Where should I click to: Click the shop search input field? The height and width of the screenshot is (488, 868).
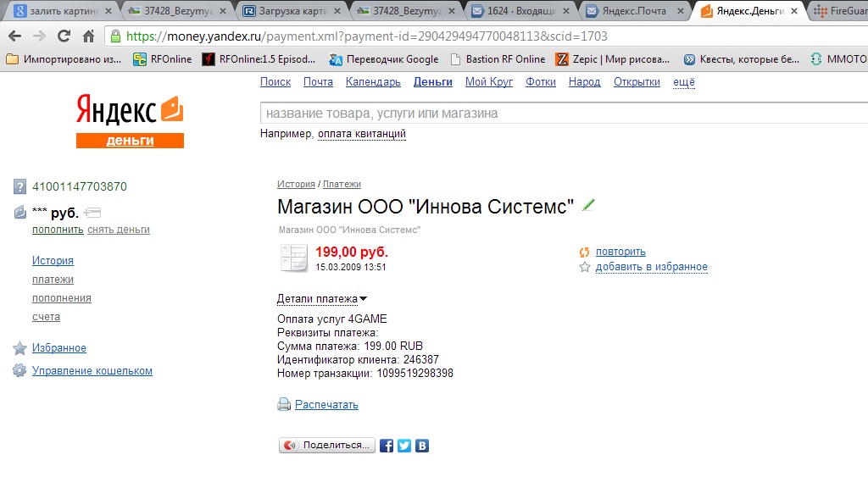pos(564,114)
